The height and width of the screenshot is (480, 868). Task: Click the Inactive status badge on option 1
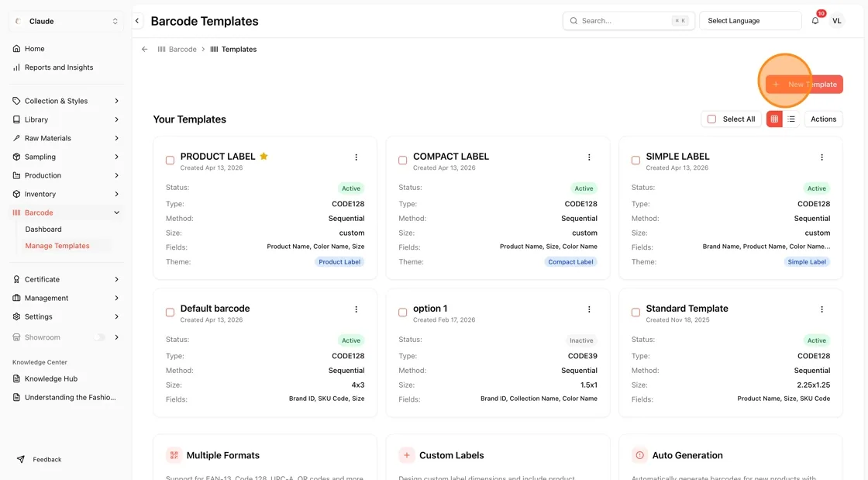[x=581, y=340]
